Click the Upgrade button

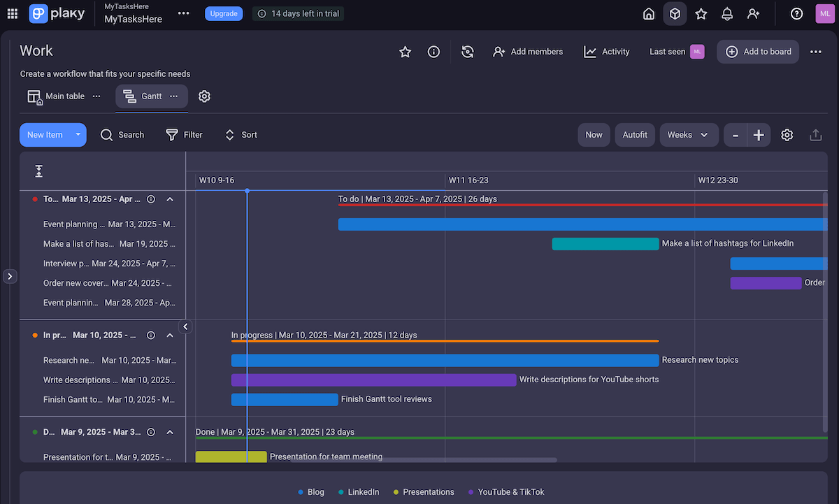click(224, 13)
